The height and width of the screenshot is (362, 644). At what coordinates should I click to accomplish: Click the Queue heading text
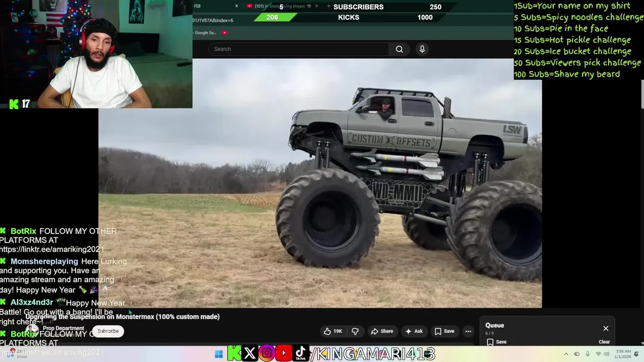[495, 325]
